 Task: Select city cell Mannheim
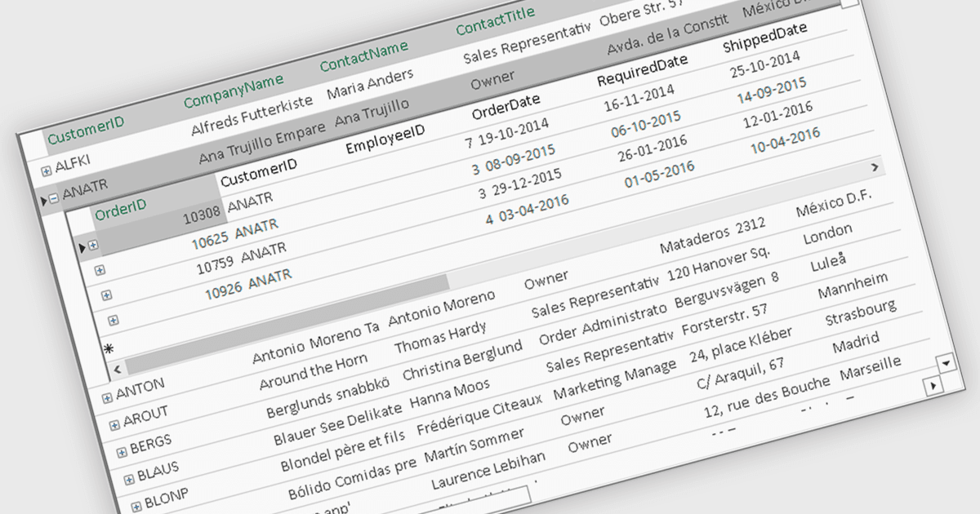[853, 285]
